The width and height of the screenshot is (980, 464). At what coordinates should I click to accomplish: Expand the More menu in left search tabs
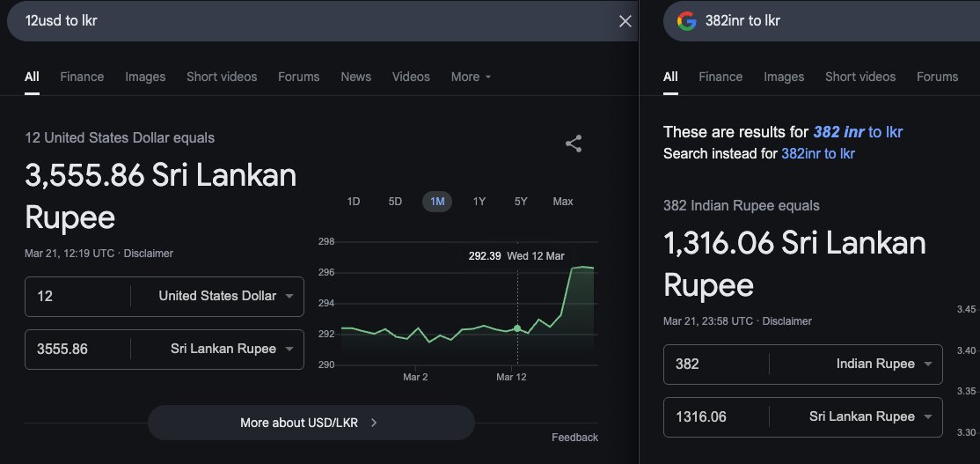pyautogui.click(x=472, y=77)
